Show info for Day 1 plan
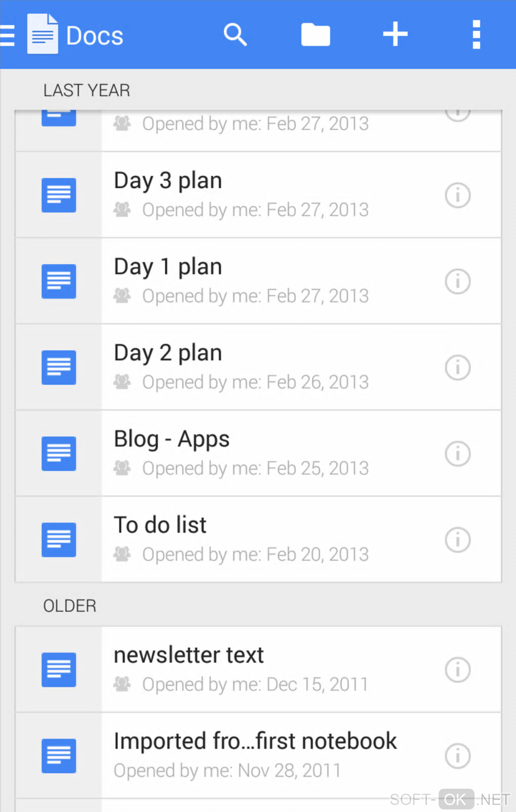Image resolution: width=516 pixels, height=812 pixels. 457,281
